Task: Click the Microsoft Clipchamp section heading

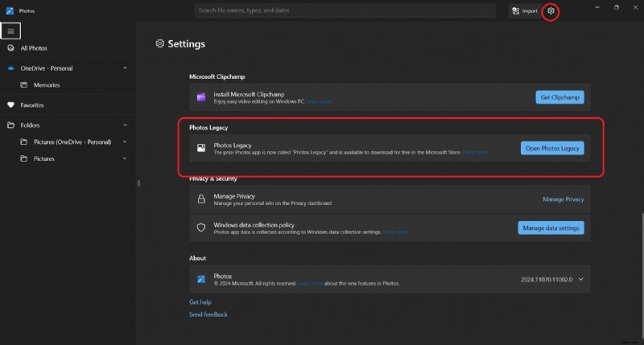Action: tap(217, 76)
